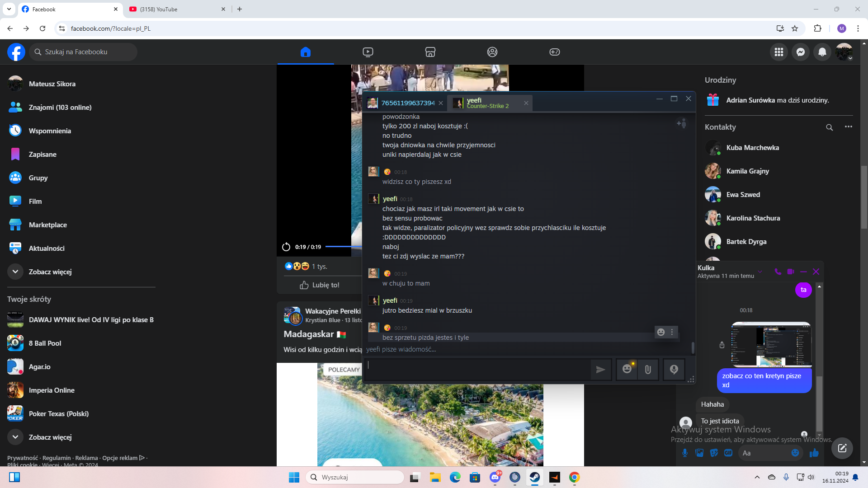
Task: Open Facebook Messenger icon in top bar
Action: 800,52
